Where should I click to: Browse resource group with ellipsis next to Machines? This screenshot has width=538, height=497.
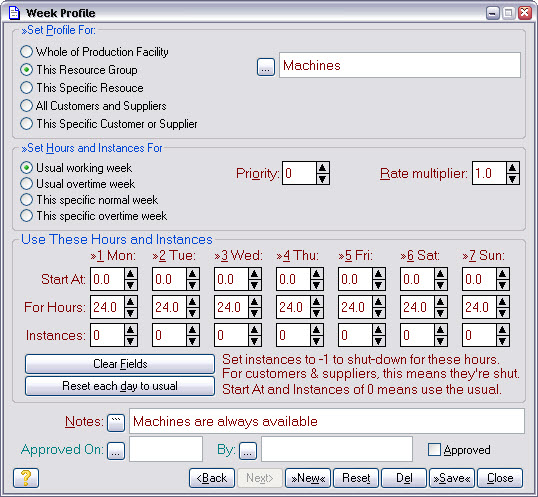(x=266, y=67)
